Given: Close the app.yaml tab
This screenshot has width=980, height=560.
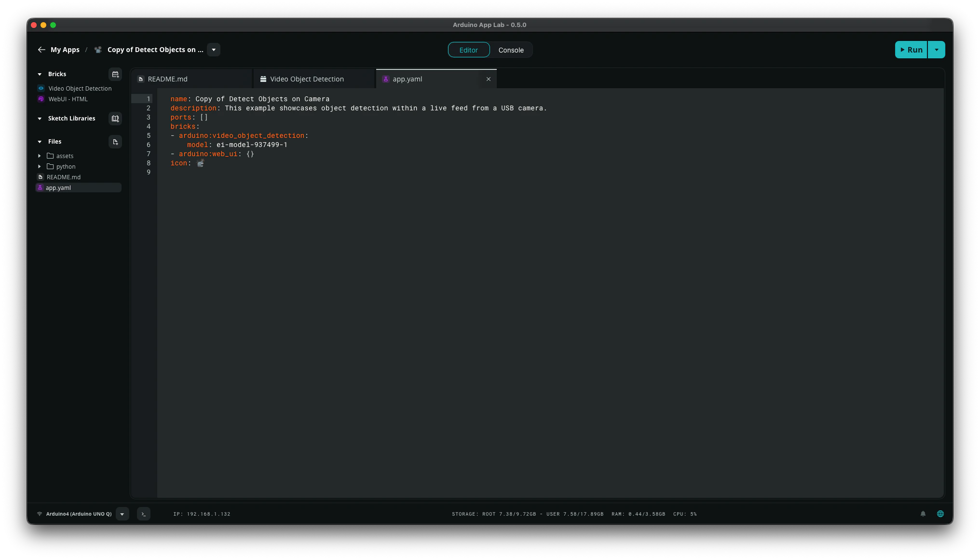Looking at the screenshot, I should pyautogui.click(x=489, y=79).
